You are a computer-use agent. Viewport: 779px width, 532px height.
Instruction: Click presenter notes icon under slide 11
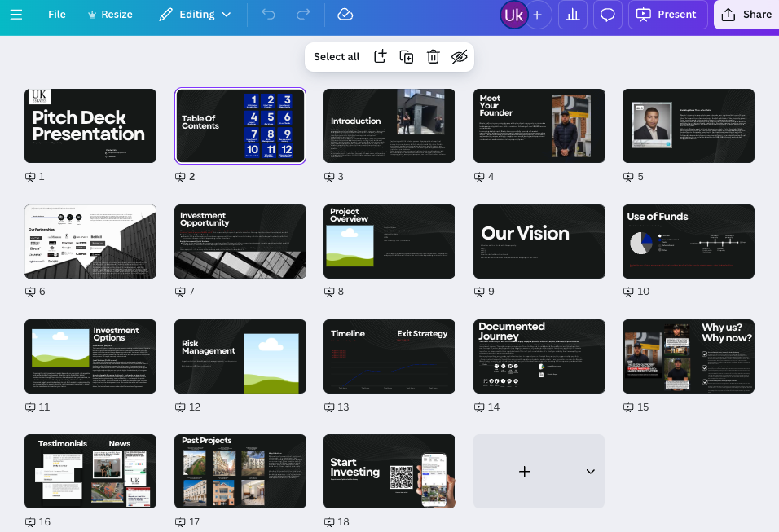30,407
